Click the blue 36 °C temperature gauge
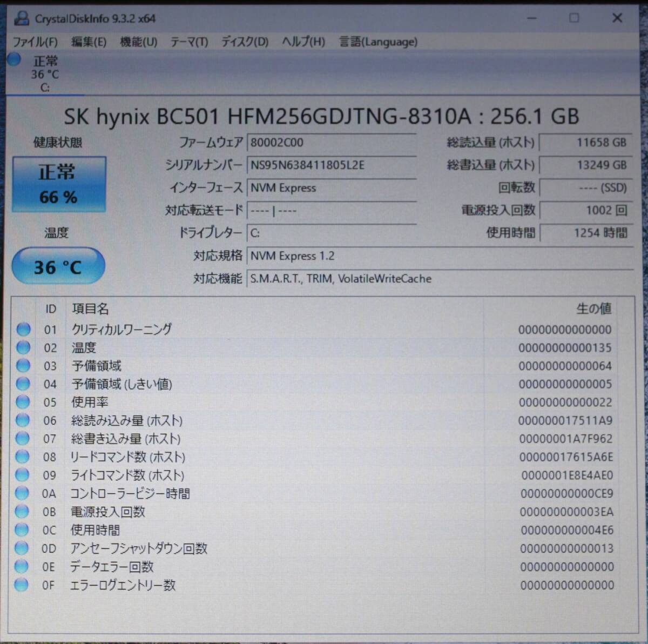 coord(58,265)
